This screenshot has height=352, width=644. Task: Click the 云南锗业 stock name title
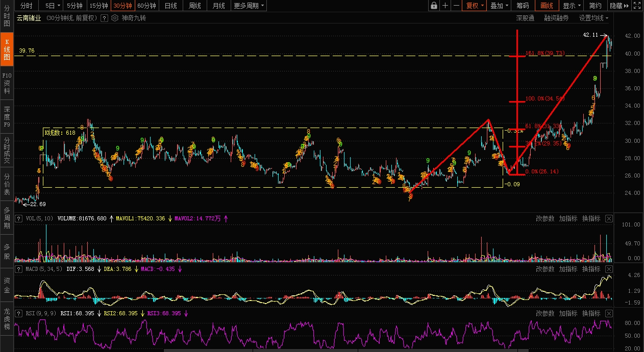coord(29,18)
